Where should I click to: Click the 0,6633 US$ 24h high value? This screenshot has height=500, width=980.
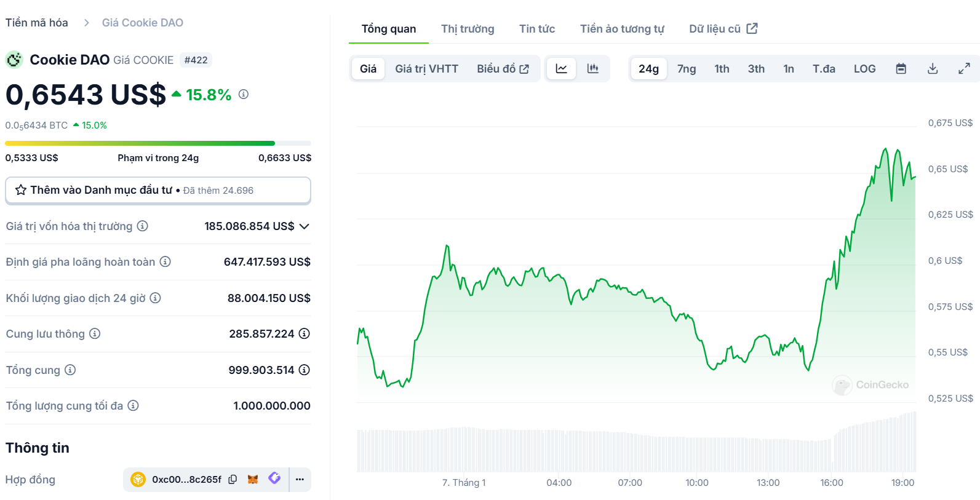click(285, 158)
